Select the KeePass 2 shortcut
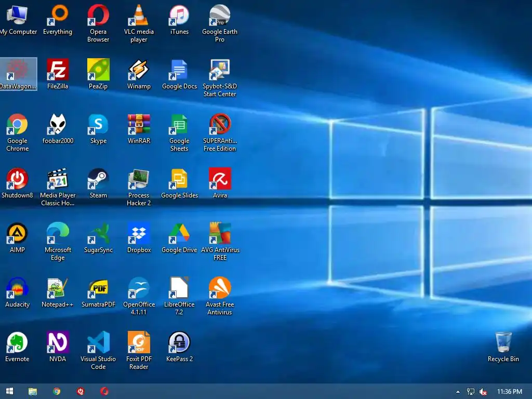 click(x=179, y=347)
